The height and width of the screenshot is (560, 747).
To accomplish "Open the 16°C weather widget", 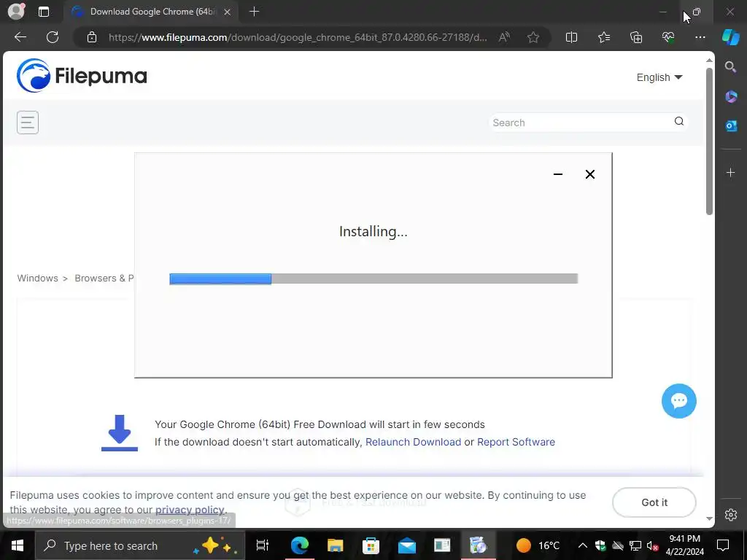I will 538,545.
